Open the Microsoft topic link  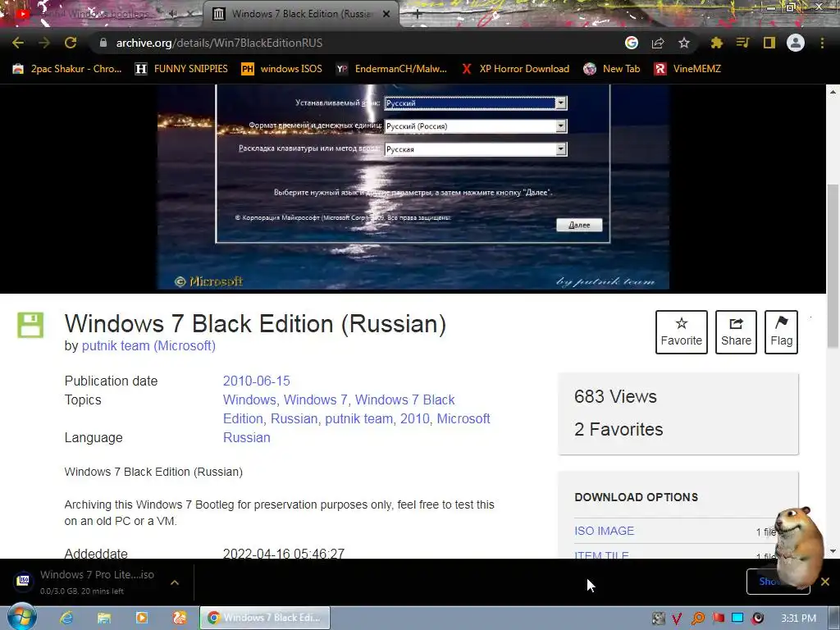(463, 418)
